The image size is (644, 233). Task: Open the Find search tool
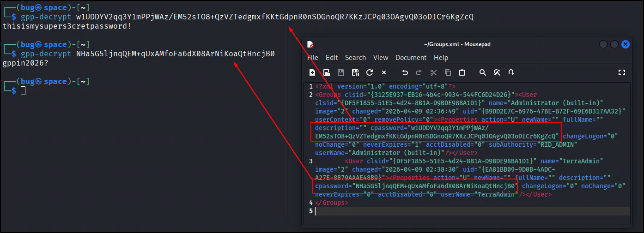(x=483, y=72)
